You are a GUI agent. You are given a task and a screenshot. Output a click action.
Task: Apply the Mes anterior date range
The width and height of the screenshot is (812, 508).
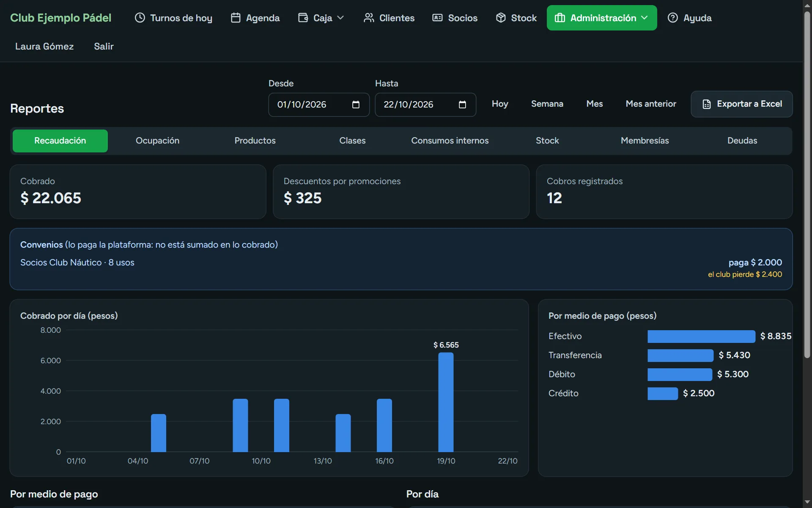tap(650, 104)
